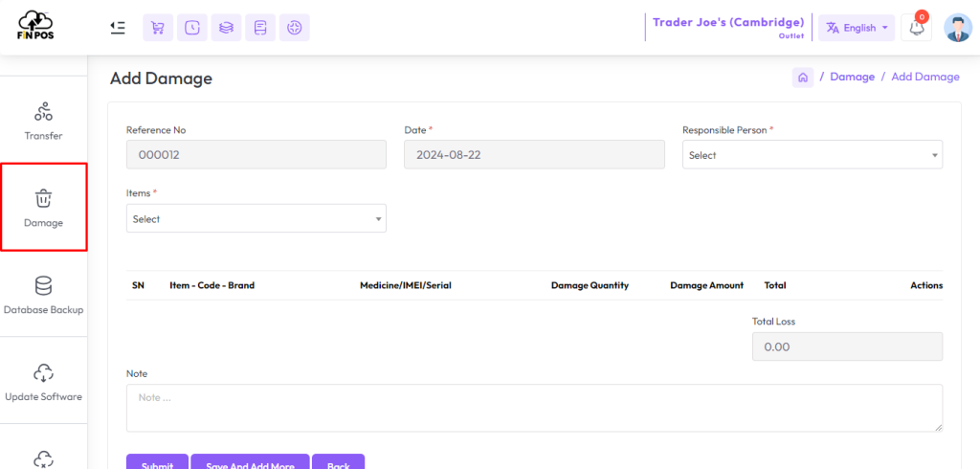Click the 'Item - Code - Brand' column header
Screen dimensions: 980x469
pyautogui.click(x=212, y=285)
